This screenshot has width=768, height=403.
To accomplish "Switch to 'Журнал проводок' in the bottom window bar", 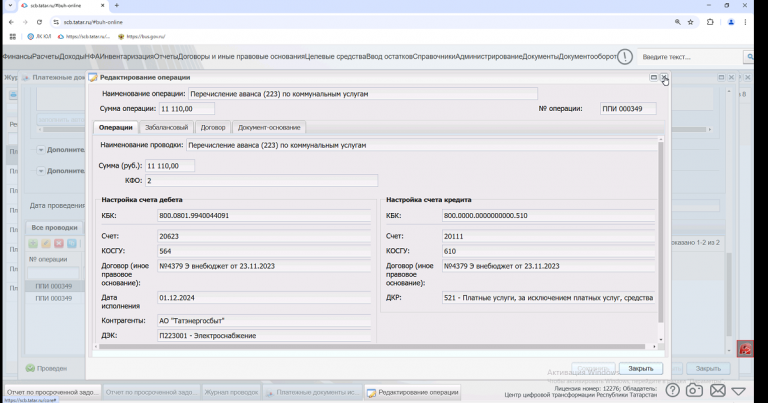I will tap(231, 392).
